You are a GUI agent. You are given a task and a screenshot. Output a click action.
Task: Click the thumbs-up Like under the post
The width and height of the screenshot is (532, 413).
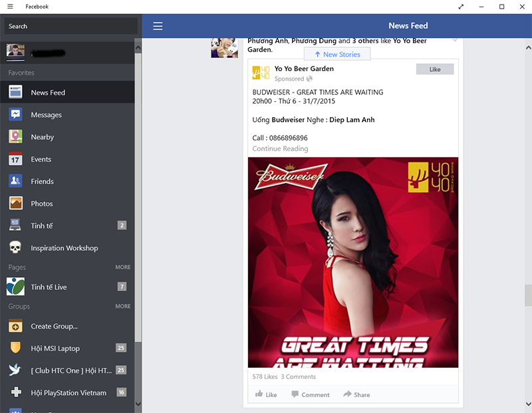pyautogui.click(x=266, y=394)
